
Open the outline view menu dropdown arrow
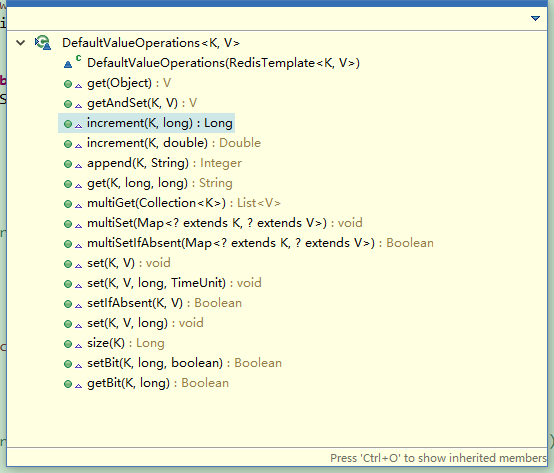click(535, 18)
